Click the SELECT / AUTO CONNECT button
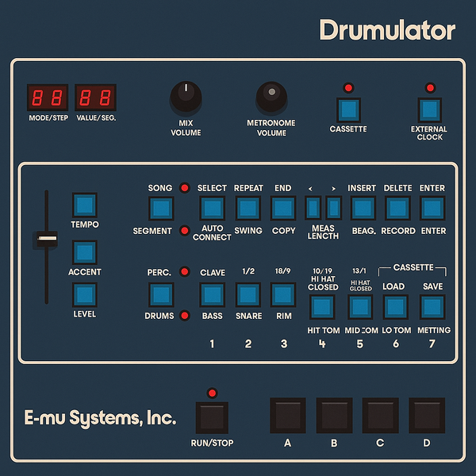Screen dimensions: 476x476 (212, 208)
